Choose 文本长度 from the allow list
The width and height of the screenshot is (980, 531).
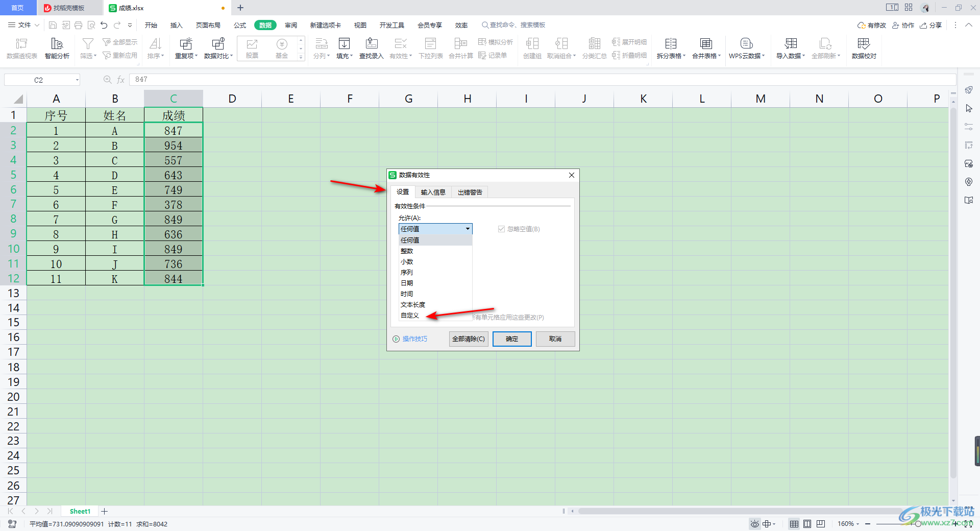click(x=435, y=304)
